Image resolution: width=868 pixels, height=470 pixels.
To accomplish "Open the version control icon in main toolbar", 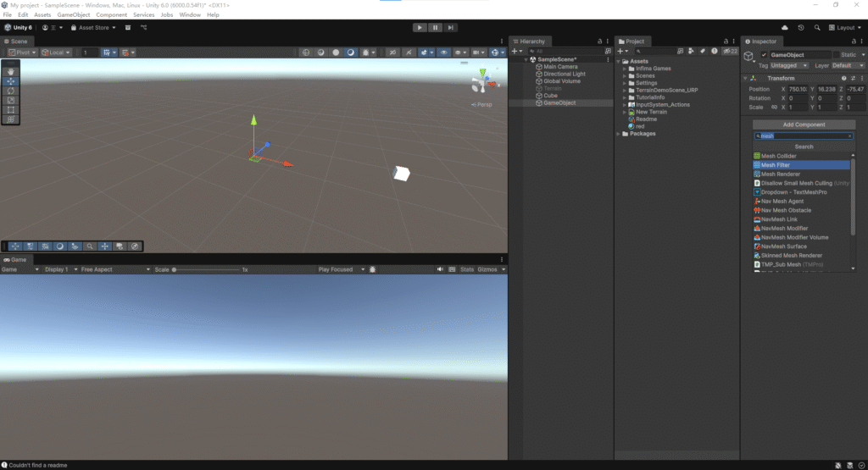I will (x=144, y=28).
